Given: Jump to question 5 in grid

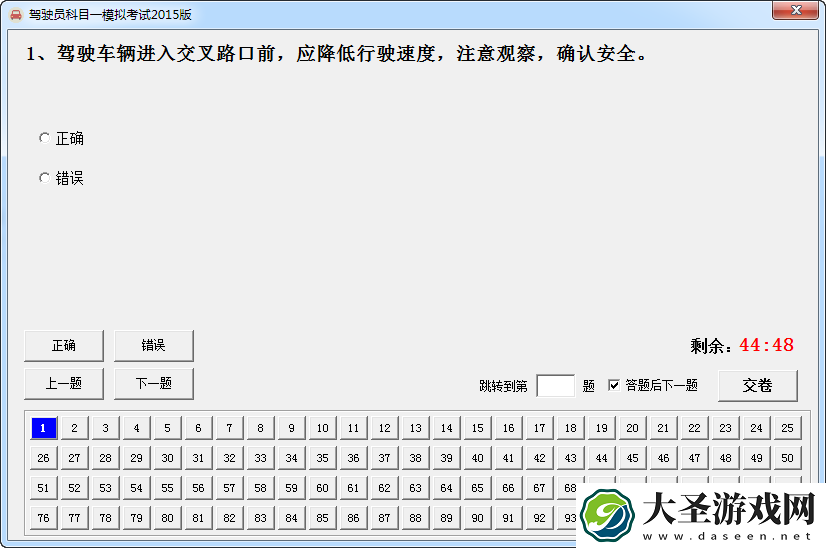Looking at the screenshot, I should pyautogui.click(x=168, y=428).
